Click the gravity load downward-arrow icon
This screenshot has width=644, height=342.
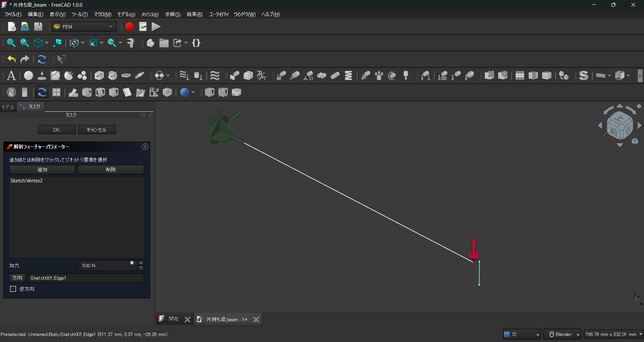tap(406, 76)
